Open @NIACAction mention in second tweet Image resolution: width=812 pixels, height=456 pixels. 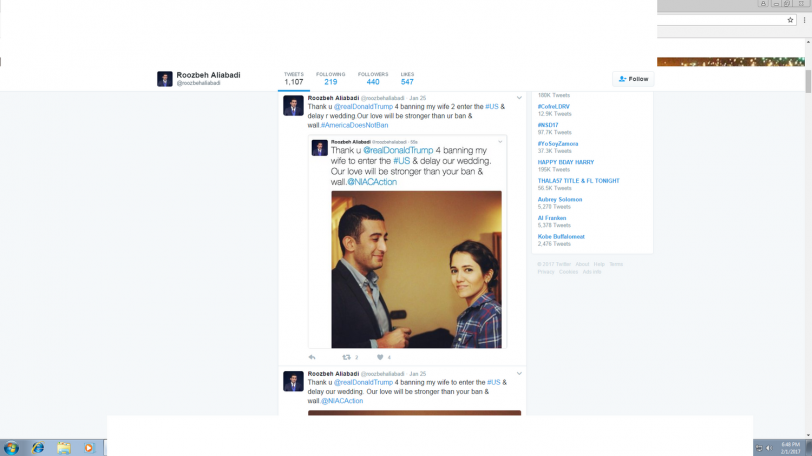[342, 401]
